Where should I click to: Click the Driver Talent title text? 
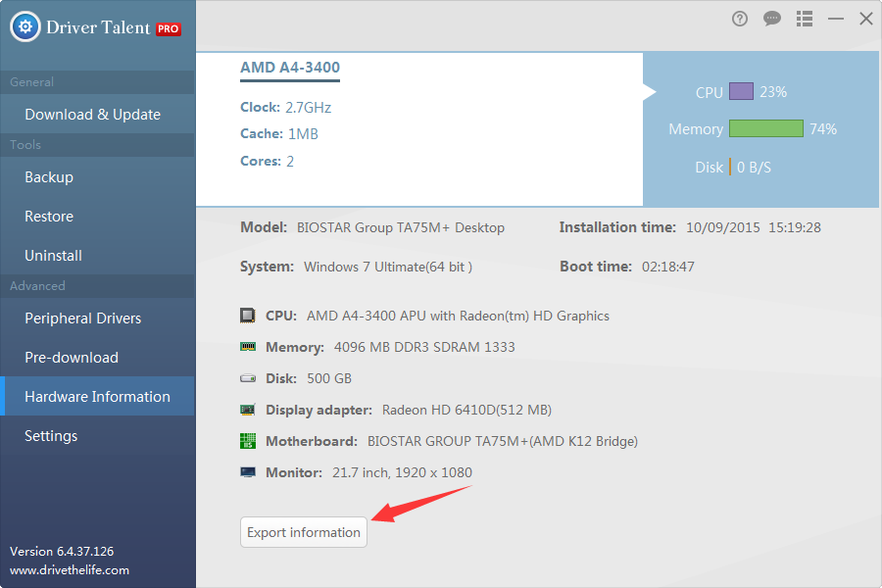[x=98, y=27]
